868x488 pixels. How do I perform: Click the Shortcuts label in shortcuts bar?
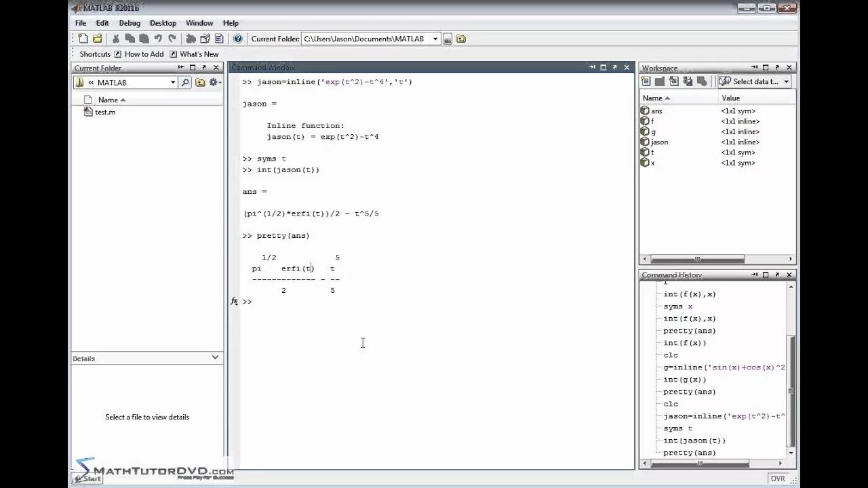coord(95,54)
